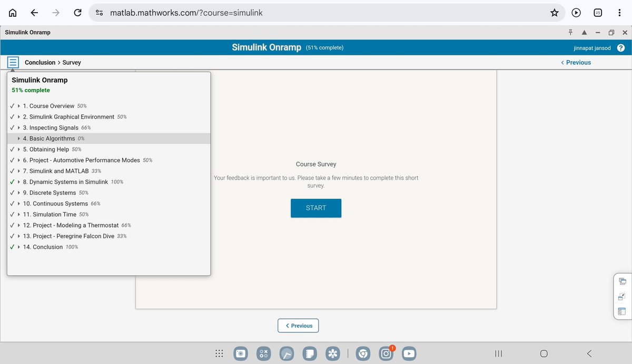Pin the Simulink Onramp window

(570, 32)
